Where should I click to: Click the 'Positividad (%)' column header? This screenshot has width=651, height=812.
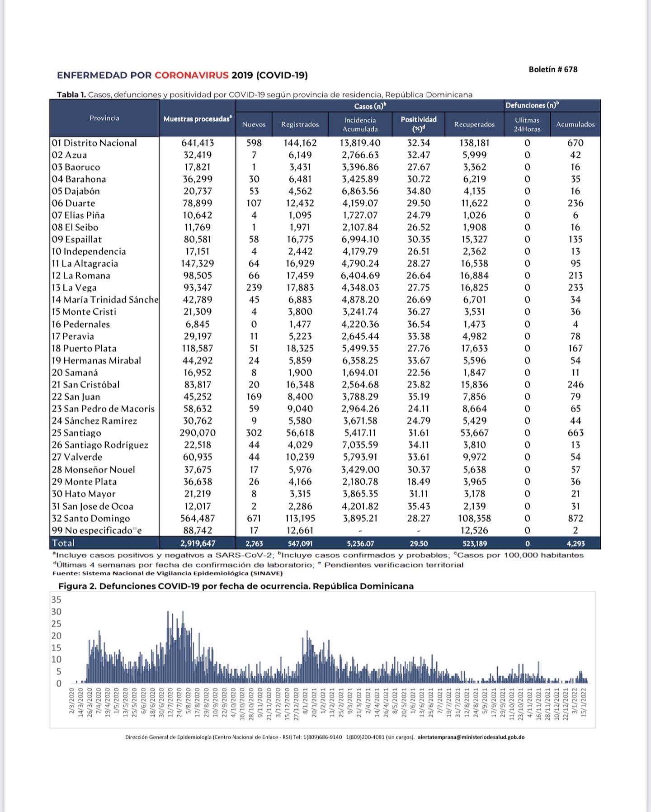point(419,124)
